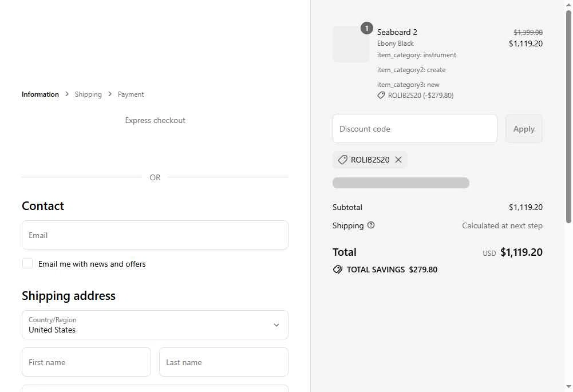
Task: Click the Shipping address heading
Action: click(69, 295)
